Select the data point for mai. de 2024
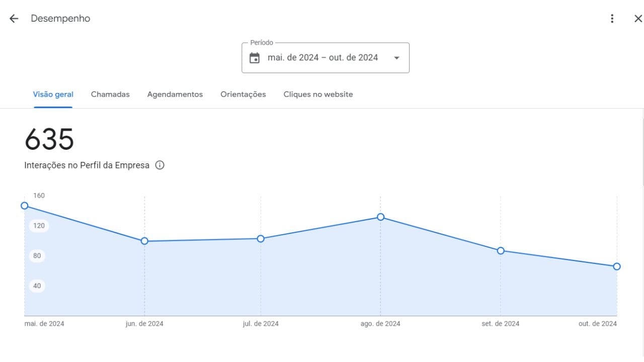 coord(24,205)
